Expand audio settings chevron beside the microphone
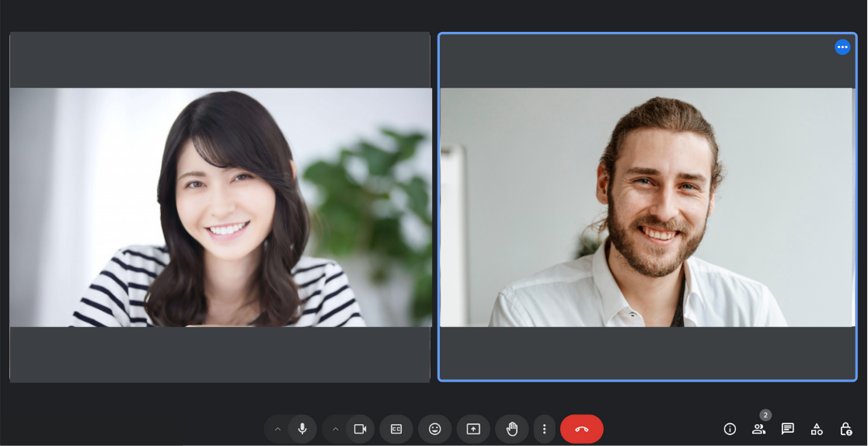The image size is (868, 446). coord(277,429)
